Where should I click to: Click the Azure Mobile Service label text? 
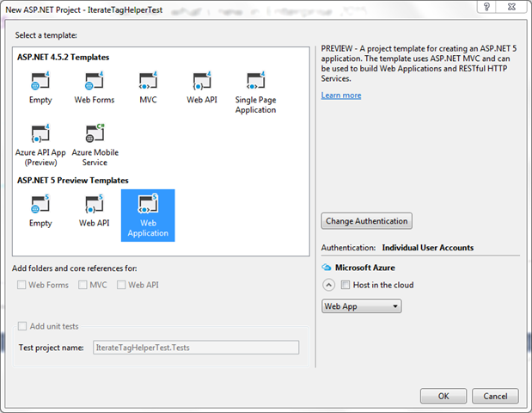tap(95, 157)
